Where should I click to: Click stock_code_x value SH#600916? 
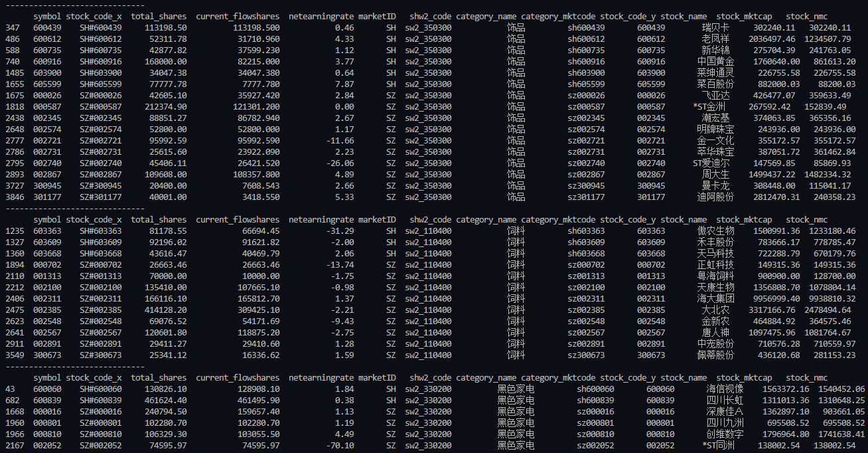[x=101, y=62]
